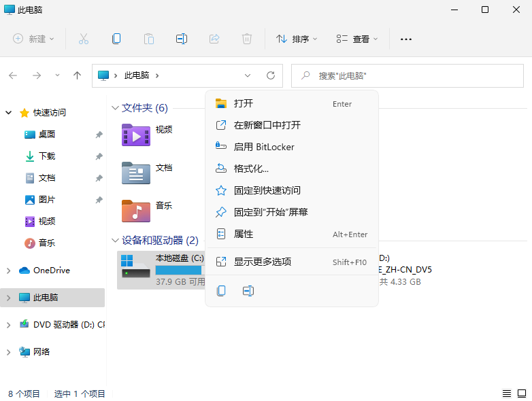Select 启用 BitLocker in context menu
The height and width of the screenshot is (401, 532).
click(264, 147)
